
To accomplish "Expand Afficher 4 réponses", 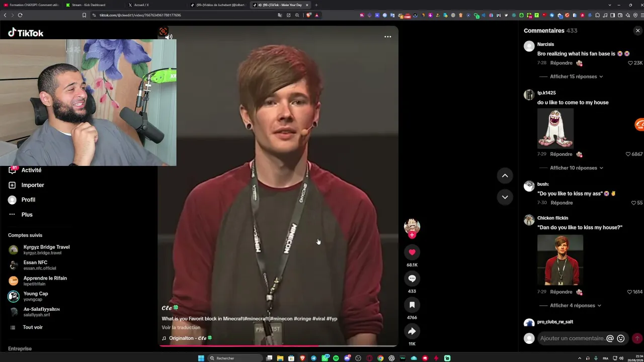I will click(576, 305).
